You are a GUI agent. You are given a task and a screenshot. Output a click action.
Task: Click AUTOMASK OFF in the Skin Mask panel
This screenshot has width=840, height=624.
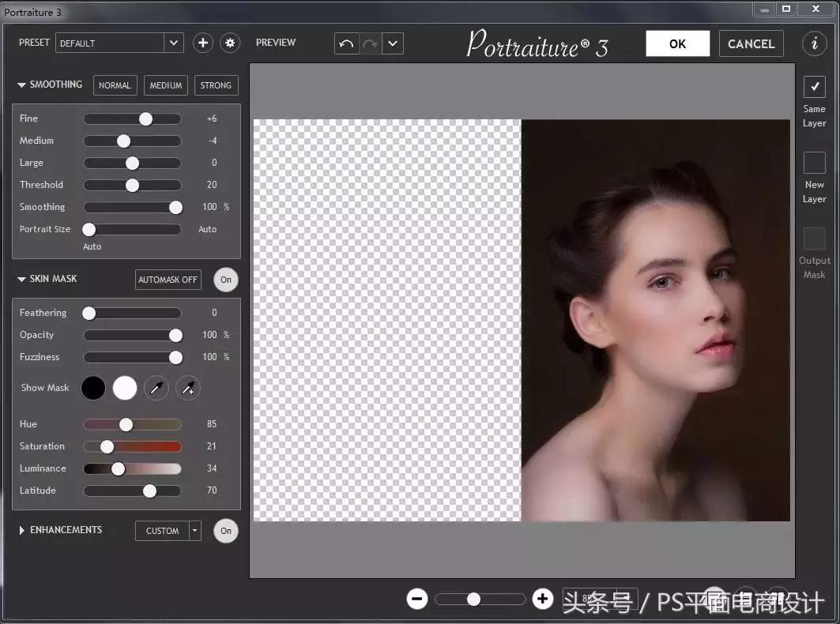(x=168, y=280)
